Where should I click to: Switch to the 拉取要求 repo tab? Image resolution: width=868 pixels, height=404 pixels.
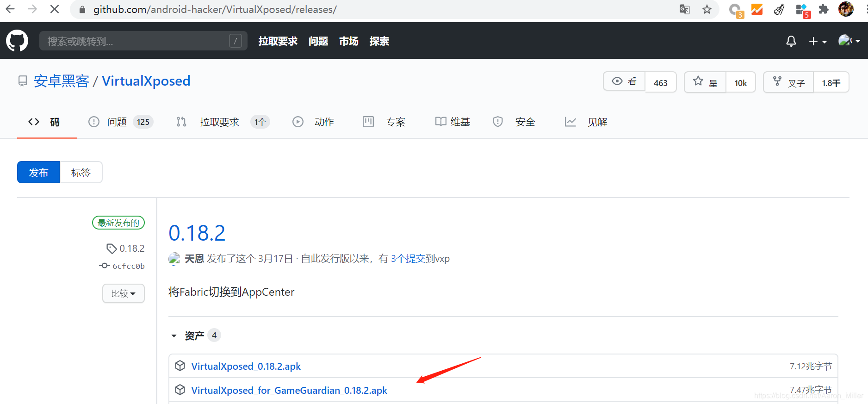point(223,122)
